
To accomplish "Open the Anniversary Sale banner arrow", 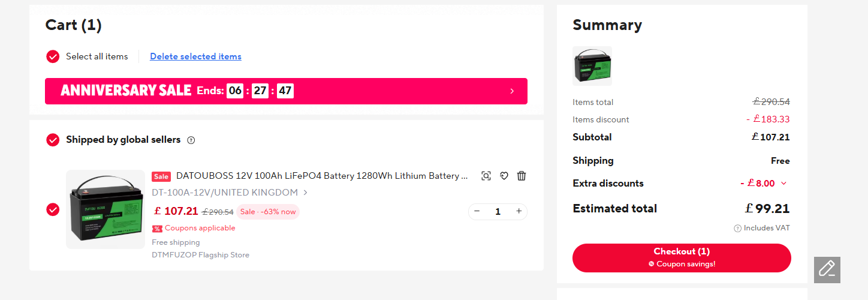I will [512, 91].
